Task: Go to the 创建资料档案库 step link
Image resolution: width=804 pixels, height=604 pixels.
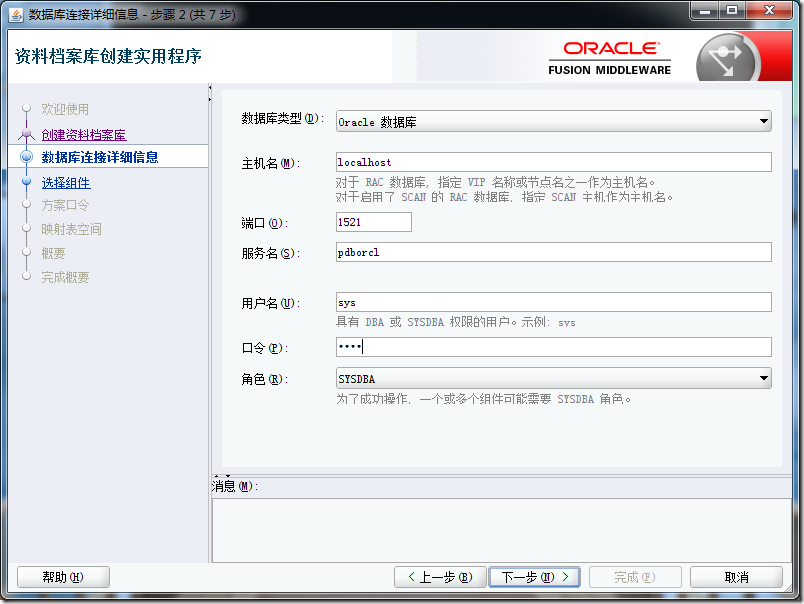Action: (84, 135)
